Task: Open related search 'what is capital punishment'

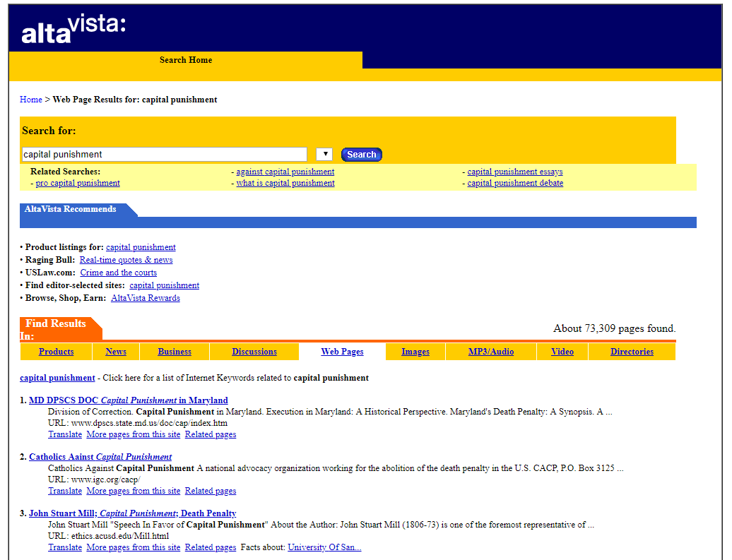Action: (x=285, y=183)
